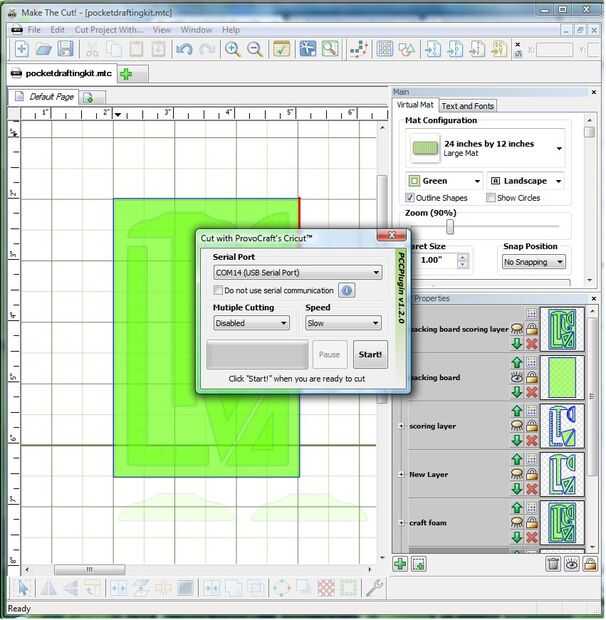Toggle Outline Shapes checkbox
This screenshot has height=620, width=606.
click(410, 197)
